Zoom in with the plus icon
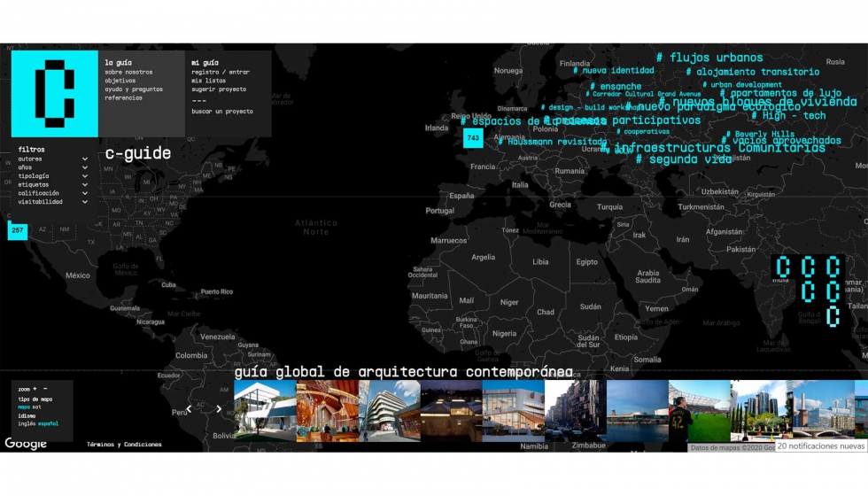 click(35, 389)
